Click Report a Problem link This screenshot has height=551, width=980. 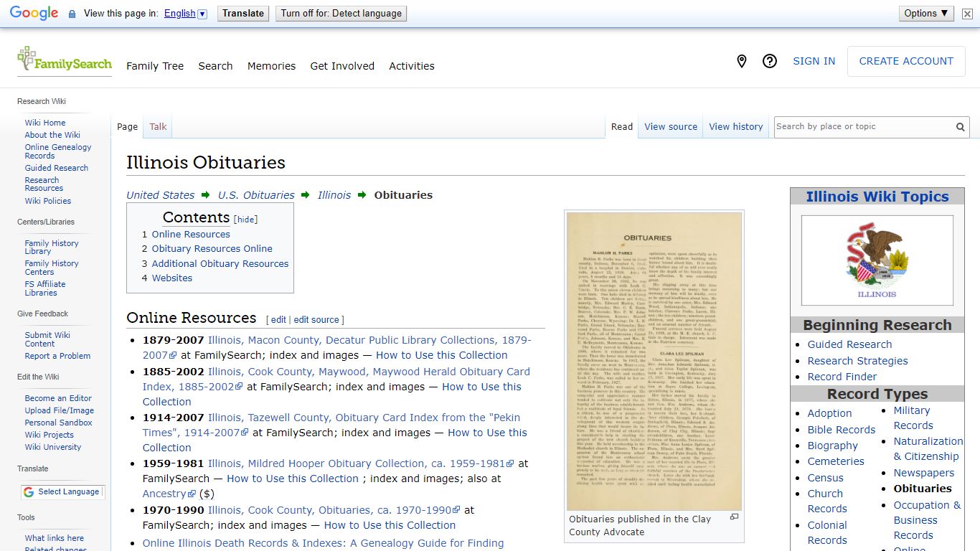57,356
